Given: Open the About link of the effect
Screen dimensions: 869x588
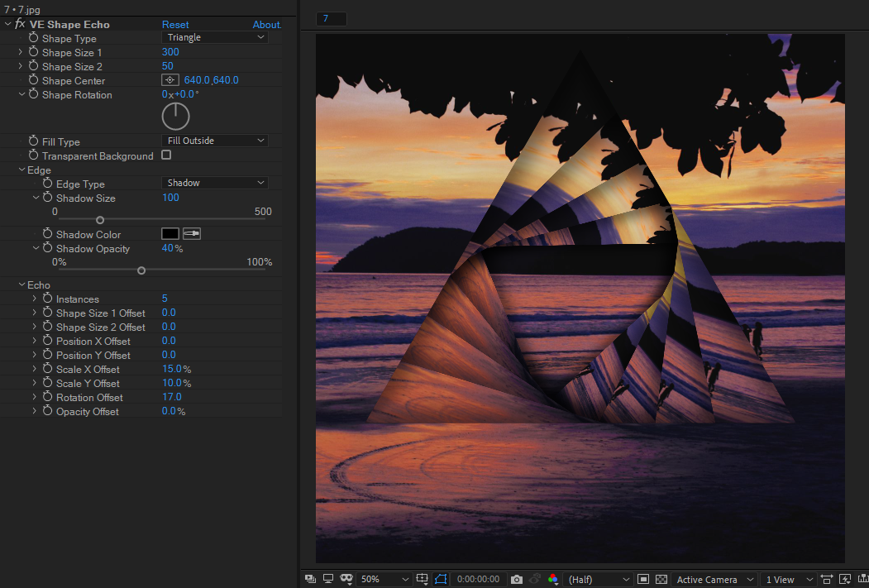Looking at the screenshot, I should point(266,25).
